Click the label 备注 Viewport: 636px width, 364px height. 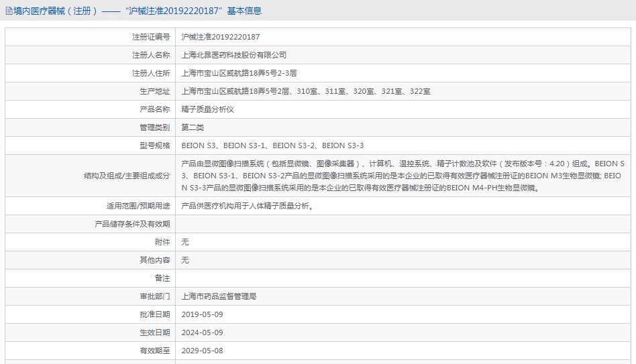coord(162,278)
